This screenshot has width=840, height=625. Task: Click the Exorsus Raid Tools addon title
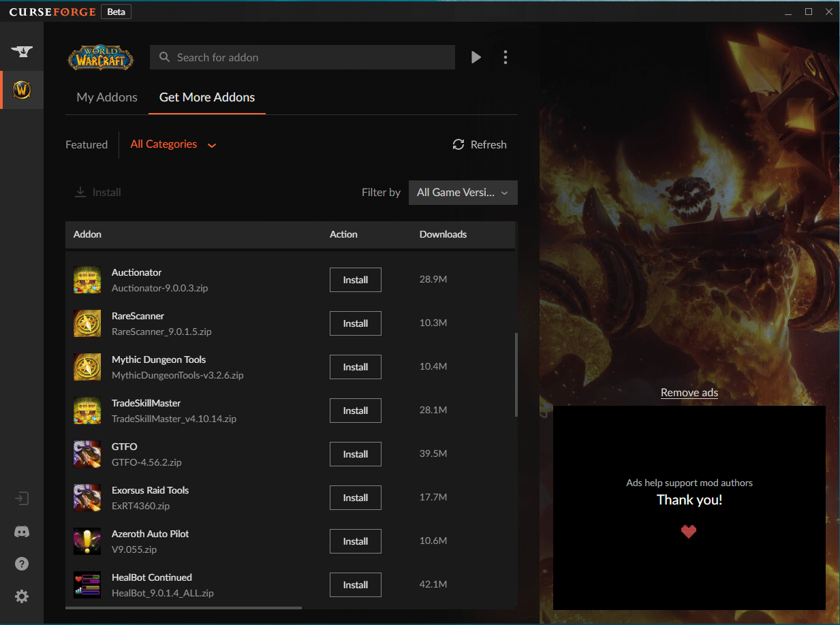(150, 490)
